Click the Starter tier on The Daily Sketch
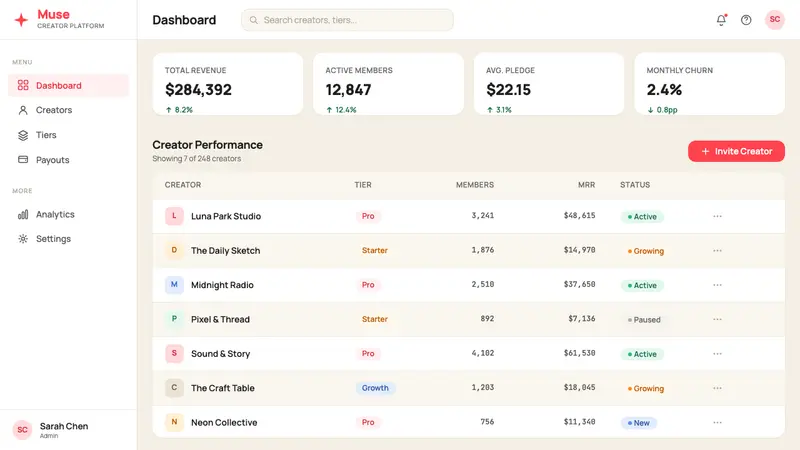800x450 pixels. (x=374, y=251)
